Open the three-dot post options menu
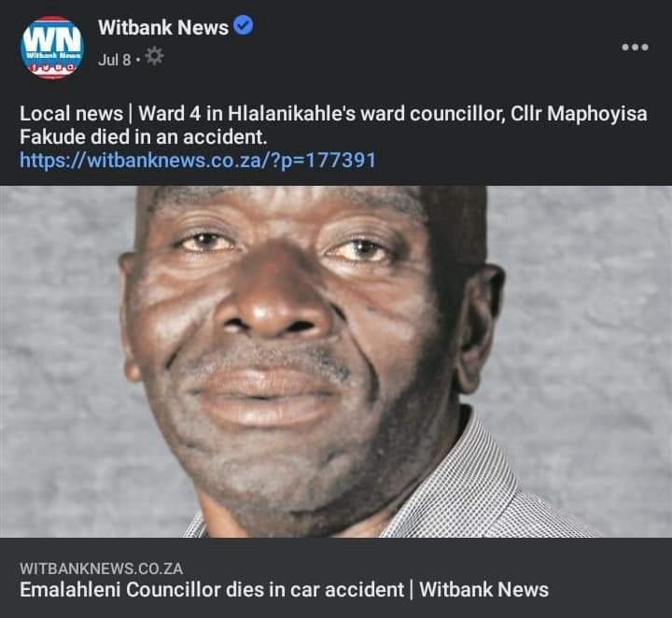The height and width of the screenshot is (618, 672). coord(636,47)
